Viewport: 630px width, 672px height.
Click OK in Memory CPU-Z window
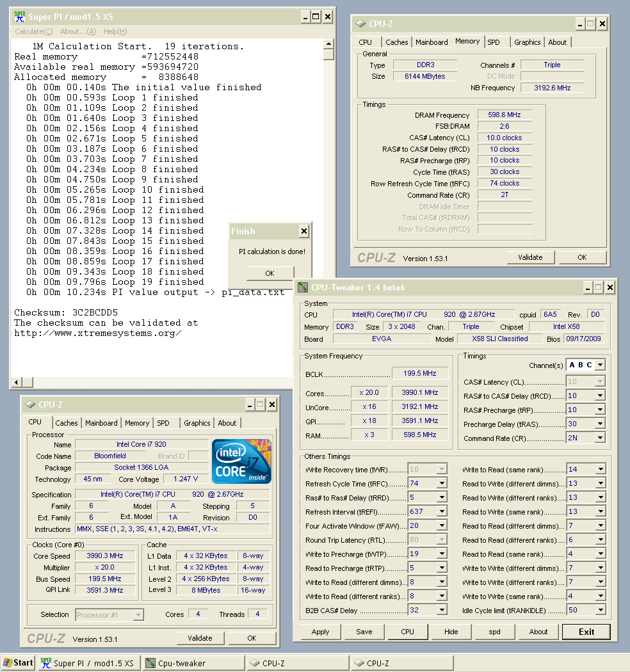coord(582,257)
